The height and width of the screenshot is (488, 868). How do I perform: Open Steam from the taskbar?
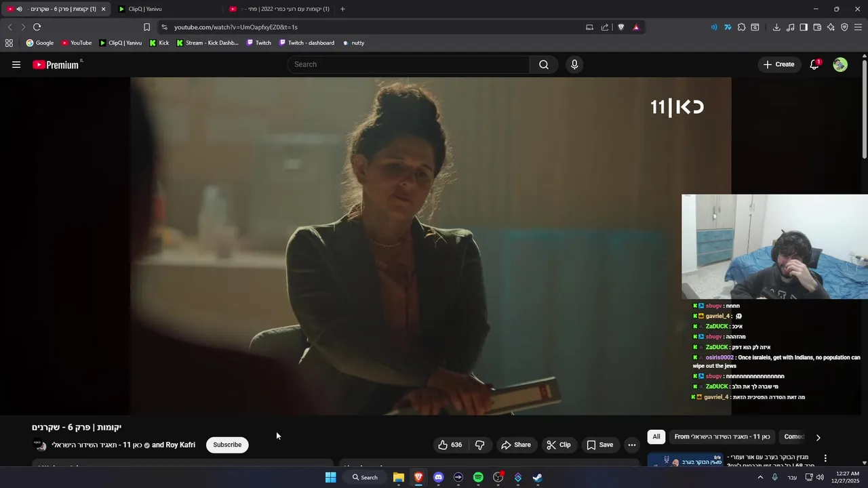pos(537,477)
